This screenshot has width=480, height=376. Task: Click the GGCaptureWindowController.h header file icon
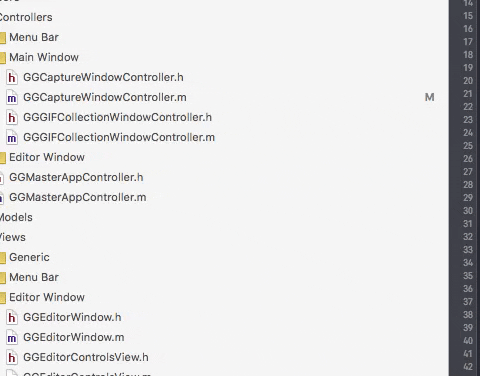point(12,77)
